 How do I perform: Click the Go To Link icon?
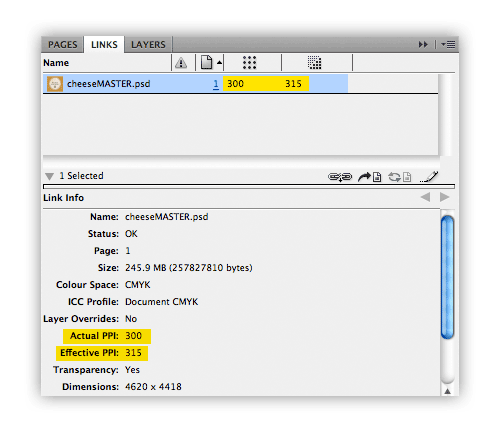pos(369,177)
